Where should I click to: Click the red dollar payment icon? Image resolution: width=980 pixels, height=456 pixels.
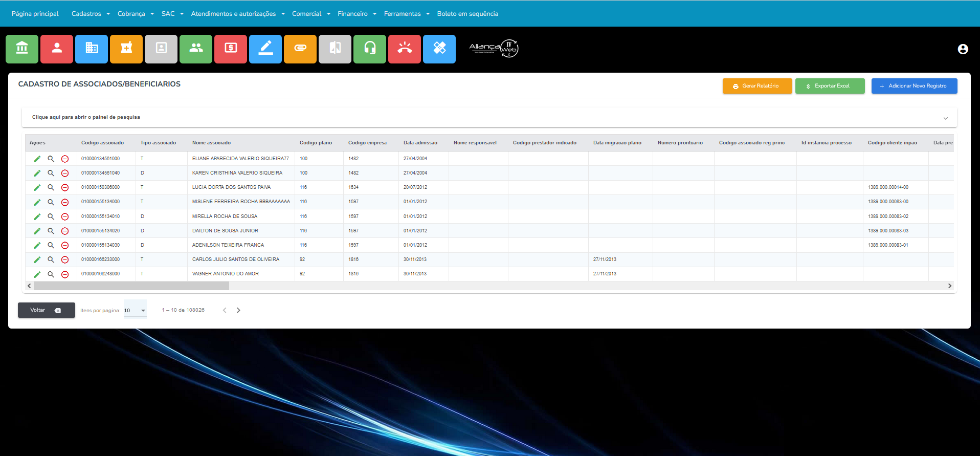click(231, 49)
